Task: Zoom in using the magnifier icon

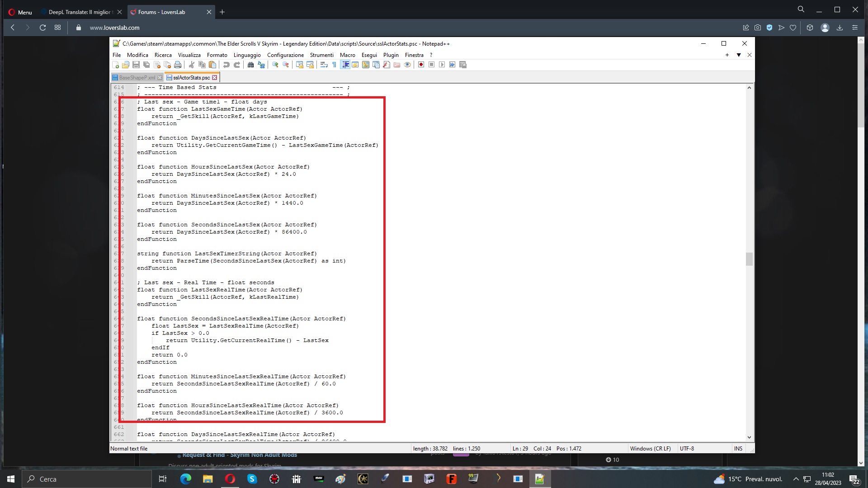Action: pyautogui.click(x=275, y=65)
